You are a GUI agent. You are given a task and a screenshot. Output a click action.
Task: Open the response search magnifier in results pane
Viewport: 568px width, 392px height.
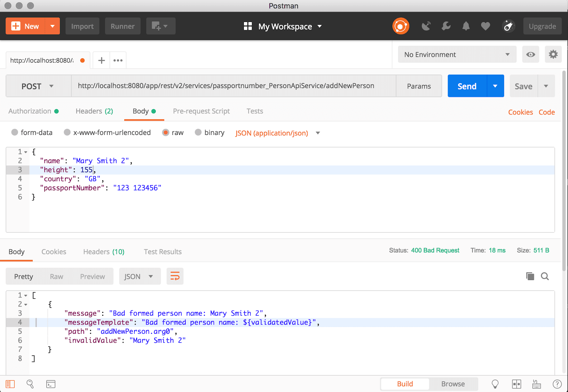point(545,276)
